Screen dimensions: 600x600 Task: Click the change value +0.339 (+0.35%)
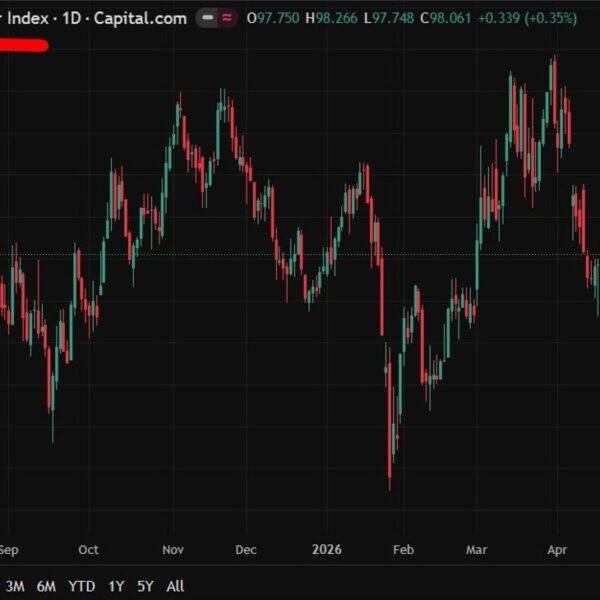(x=528, y=18)
